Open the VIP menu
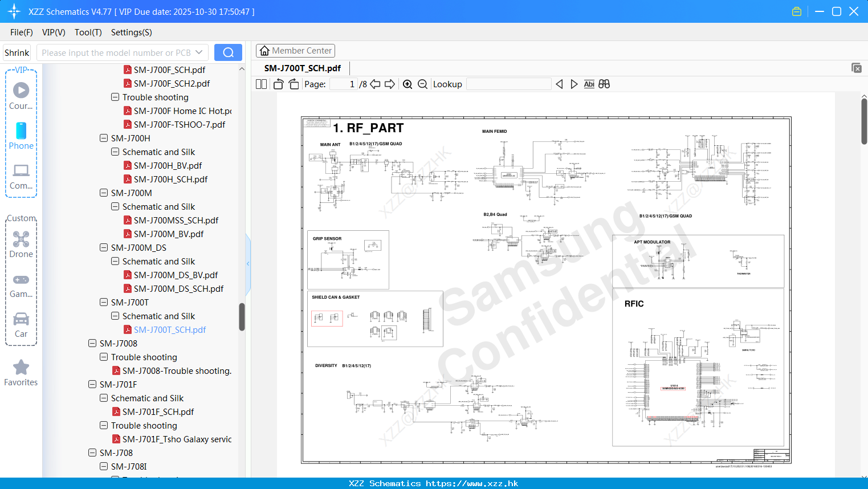Screen dimensions: 868x489 click(54, 32)
